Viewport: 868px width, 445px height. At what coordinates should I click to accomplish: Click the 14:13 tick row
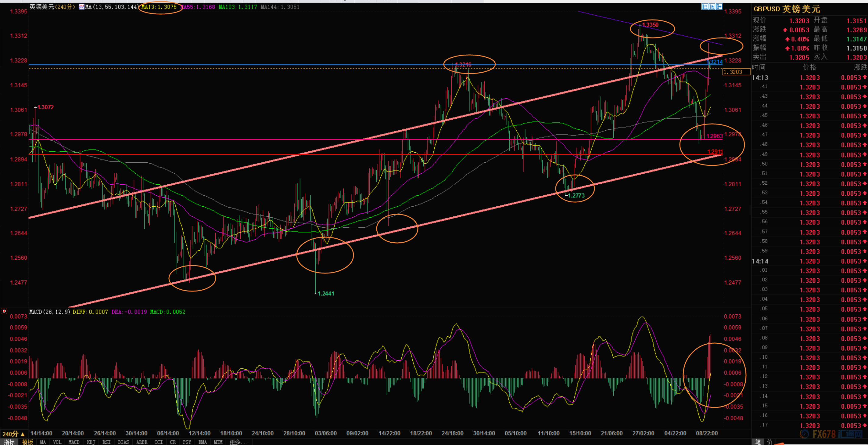810,78
